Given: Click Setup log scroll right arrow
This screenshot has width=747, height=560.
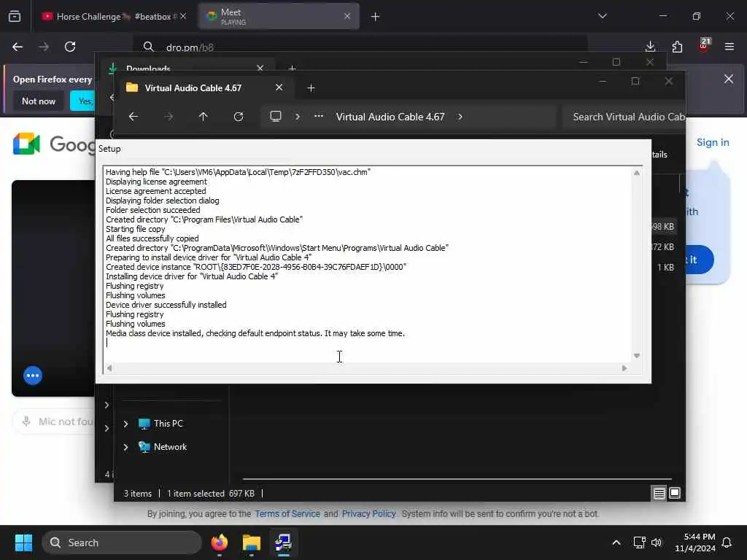Looking at the screenshot, I should point(624,368).
